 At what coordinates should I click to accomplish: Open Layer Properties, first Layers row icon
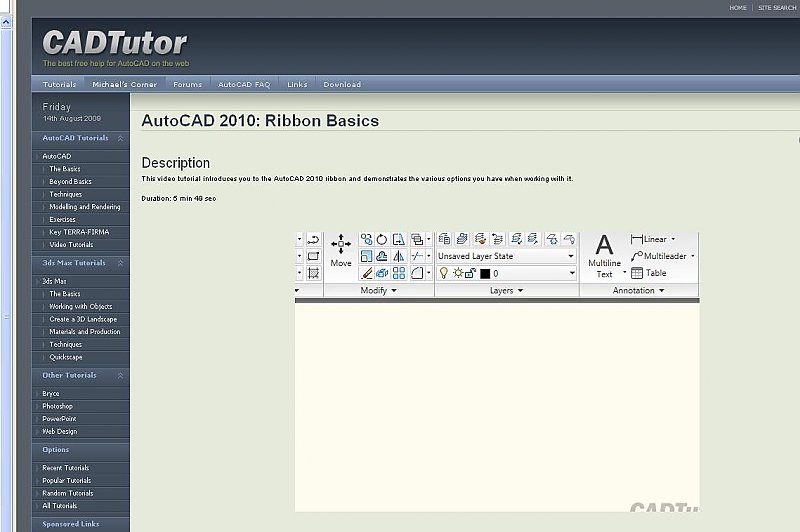point(444,239)
